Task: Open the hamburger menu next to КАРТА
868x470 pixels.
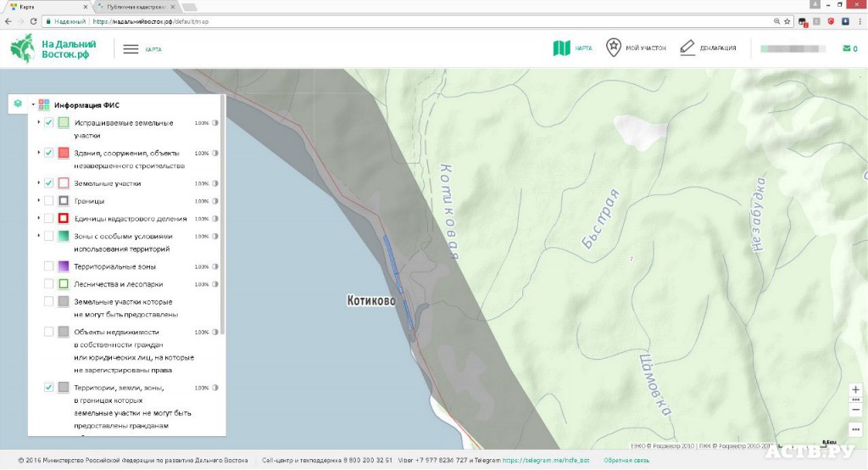Action: pos(131,49)
